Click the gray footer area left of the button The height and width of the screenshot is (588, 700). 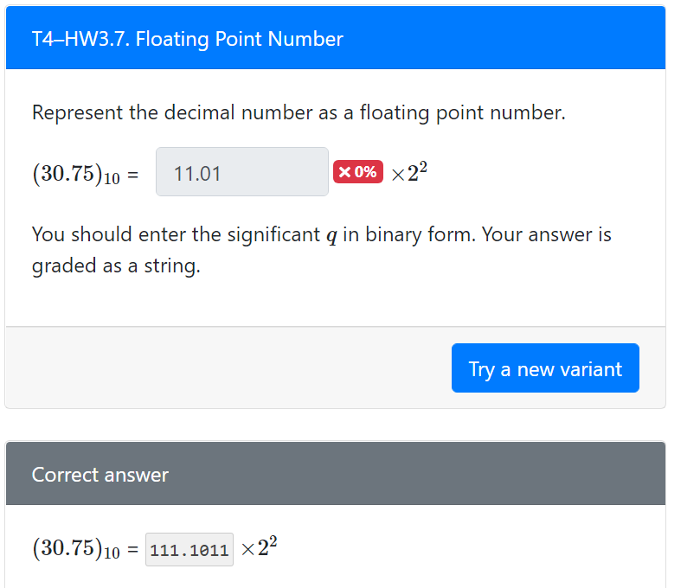pos(228,367)
